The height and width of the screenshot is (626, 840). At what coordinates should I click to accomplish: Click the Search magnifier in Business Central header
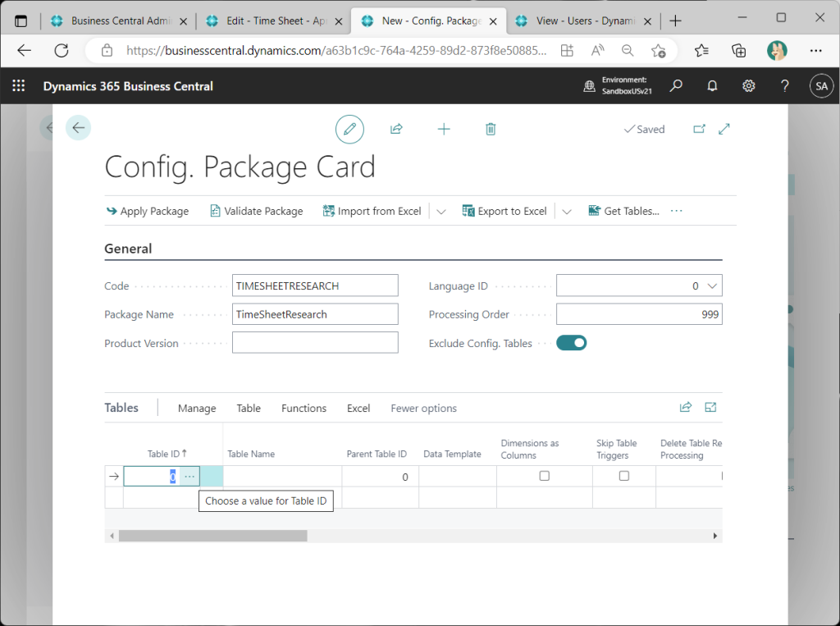[676, 86]
